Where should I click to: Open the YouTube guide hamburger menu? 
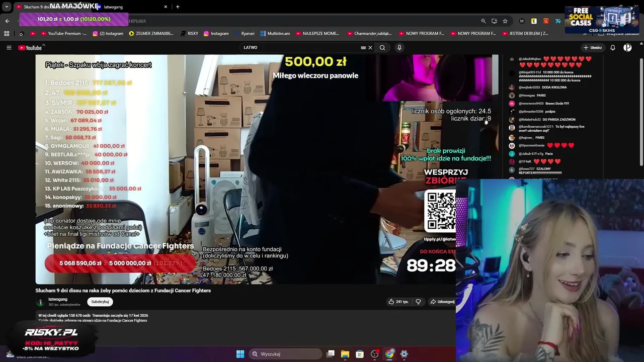[x=9, y=47]
